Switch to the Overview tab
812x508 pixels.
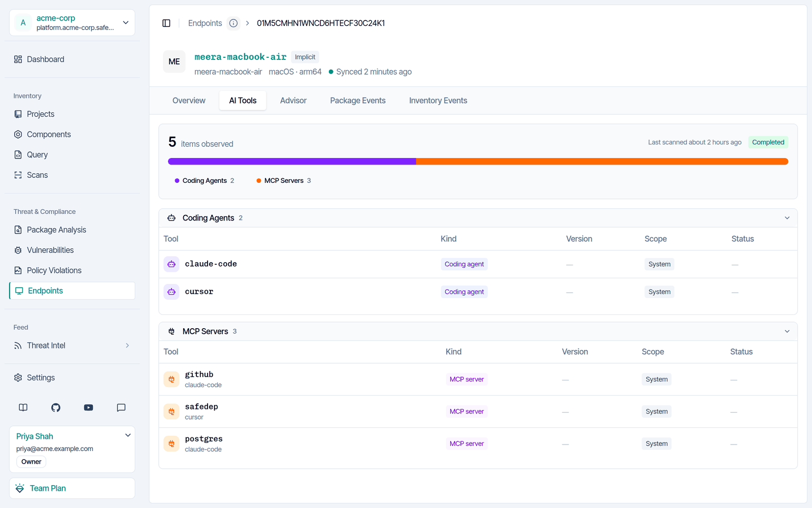point(189,101)
